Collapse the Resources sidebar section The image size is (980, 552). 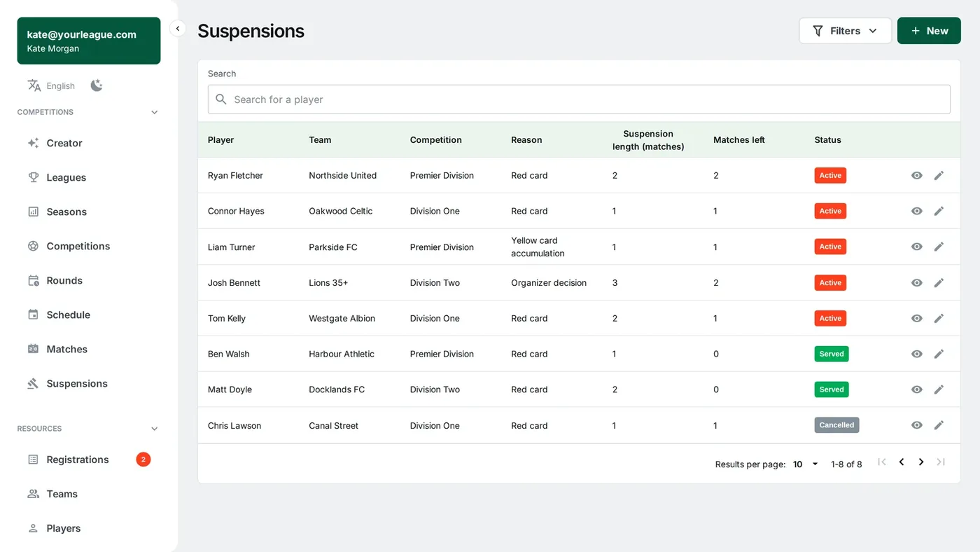pos(155,429)
